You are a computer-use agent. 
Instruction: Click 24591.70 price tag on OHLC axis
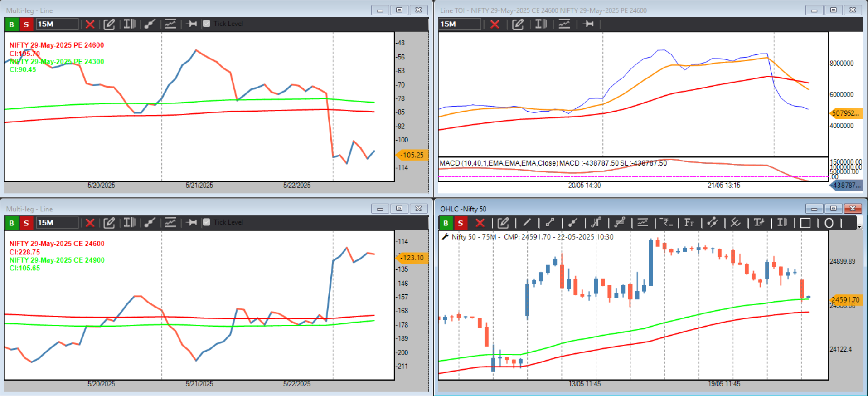pyautogui.click(x=845, y=300)
